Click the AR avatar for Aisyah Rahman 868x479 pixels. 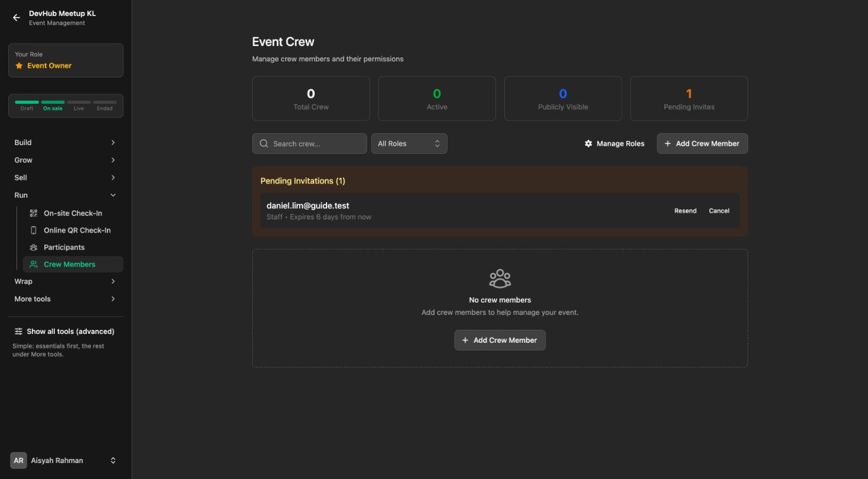coord(18,461)
